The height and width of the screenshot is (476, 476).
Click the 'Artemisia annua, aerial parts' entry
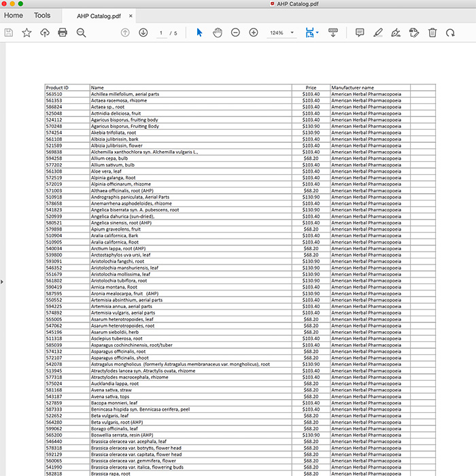[122, 306]
